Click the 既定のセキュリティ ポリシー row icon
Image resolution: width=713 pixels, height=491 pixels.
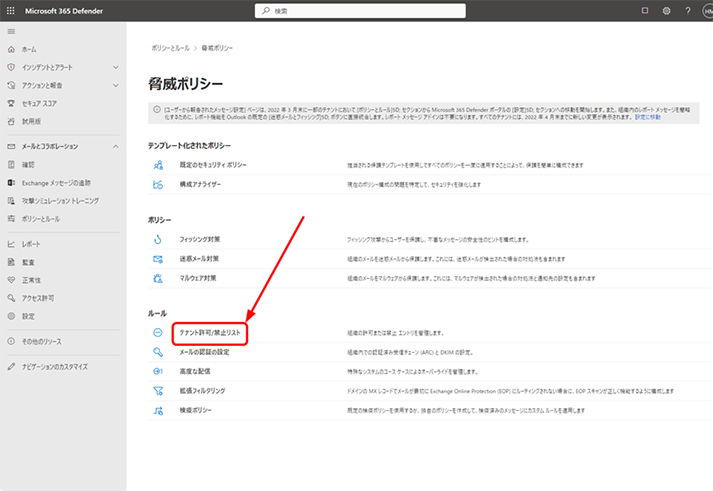pos(158,165)
